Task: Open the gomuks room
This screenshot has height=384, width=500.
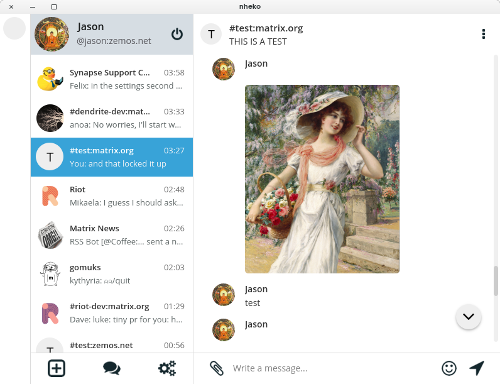Action: pyautogui.click(x=112, y=274)
